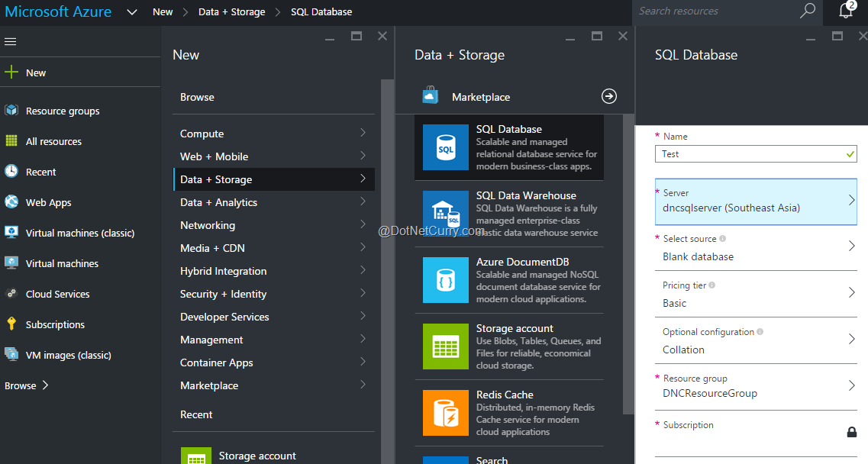The height and width of the screenshot is (464, 868).
Task: Click the Recent clock icon
Action: click(x=11, y=171)
